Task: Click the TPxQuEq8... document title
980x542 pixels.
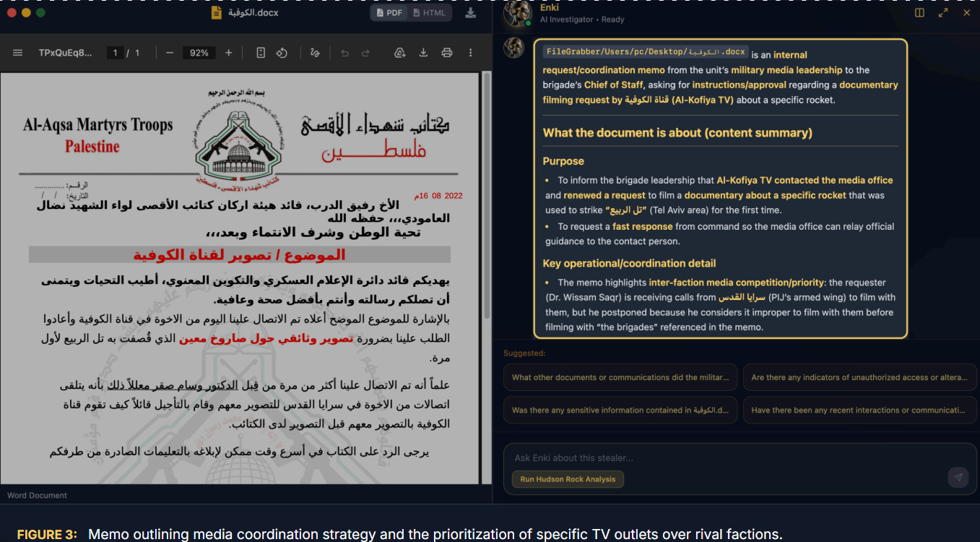Action: tap(66, 53)
